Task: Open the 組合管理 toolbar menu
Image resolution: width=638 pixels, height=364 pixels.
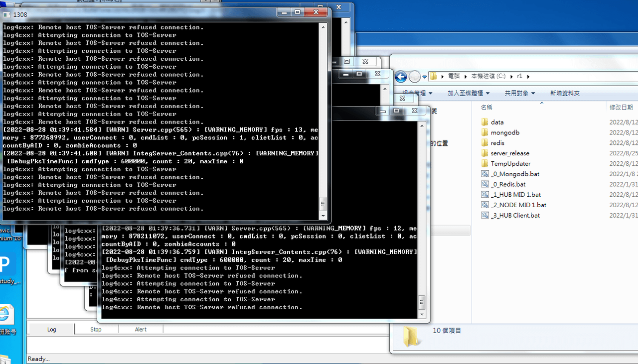Action: pyautogui.click(x=417, y=93)
